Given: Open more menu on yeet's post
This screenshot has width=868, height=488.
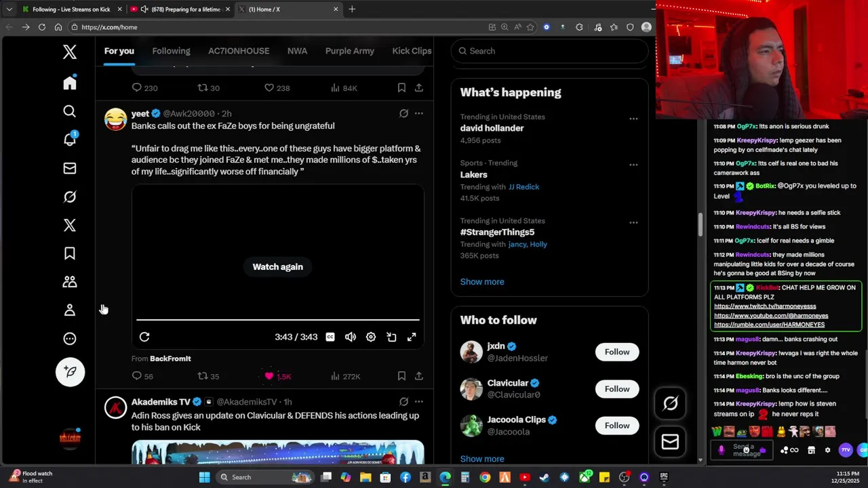Looking at the screenshot, I should [419, 114].
